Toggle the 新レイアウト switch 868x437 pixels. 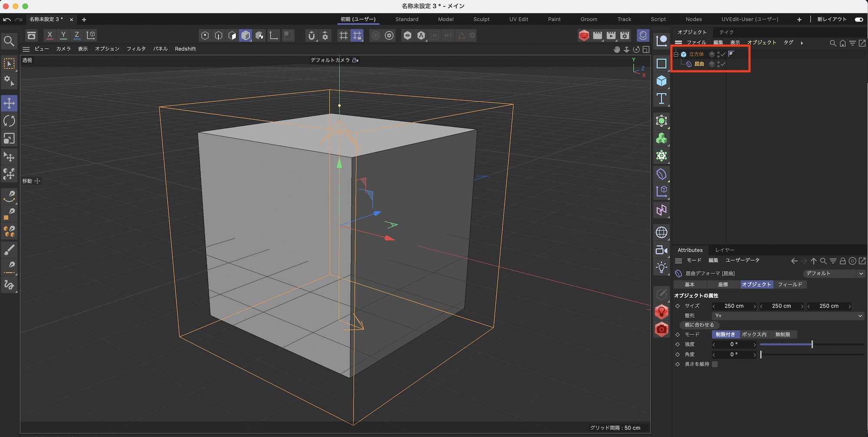(858, 20)
